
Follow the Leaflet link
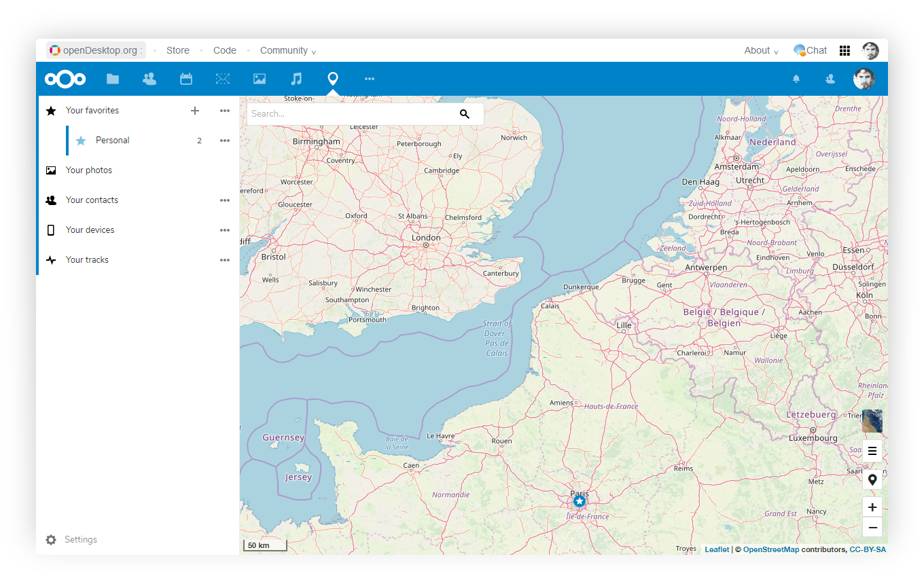pos(717,549)
